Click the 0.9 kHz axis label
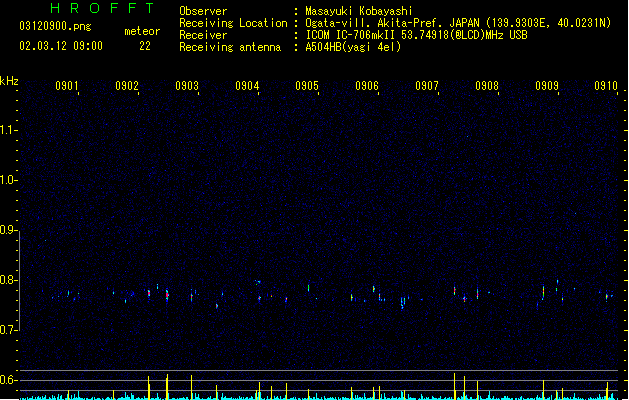 pos(8,230)
